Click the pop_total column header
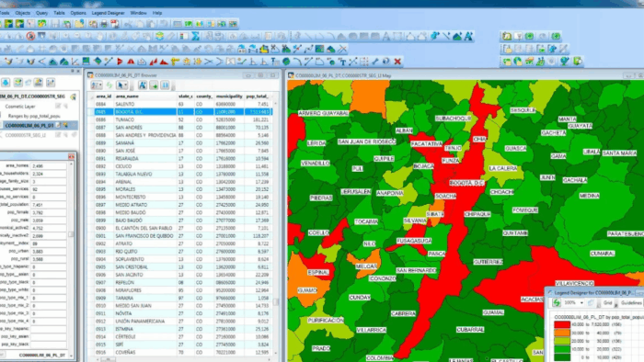Image resolution: width=644 pixels, height=362 pixels. pyautogui.click(x=257, y=96)
